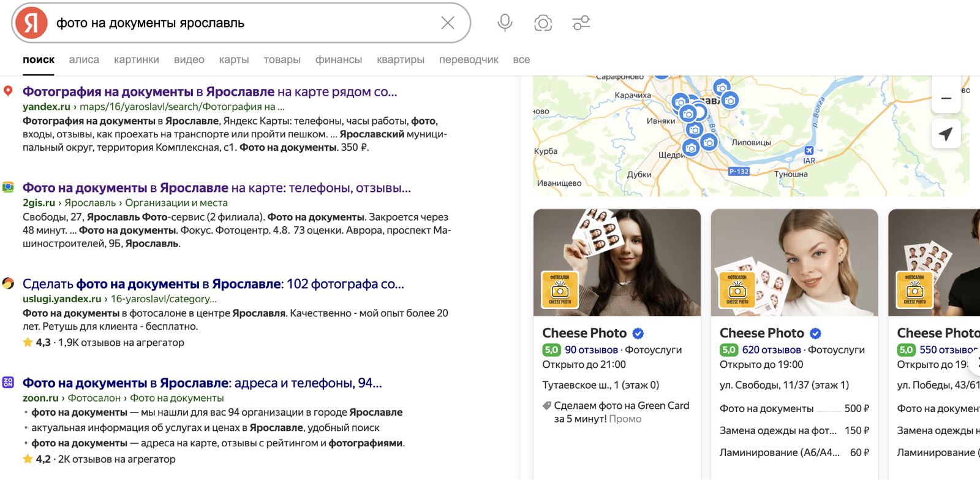Screen dimensions: 980x480
Task: Click the 2gis.ru breadcrumb link
Action: [125, 203]
